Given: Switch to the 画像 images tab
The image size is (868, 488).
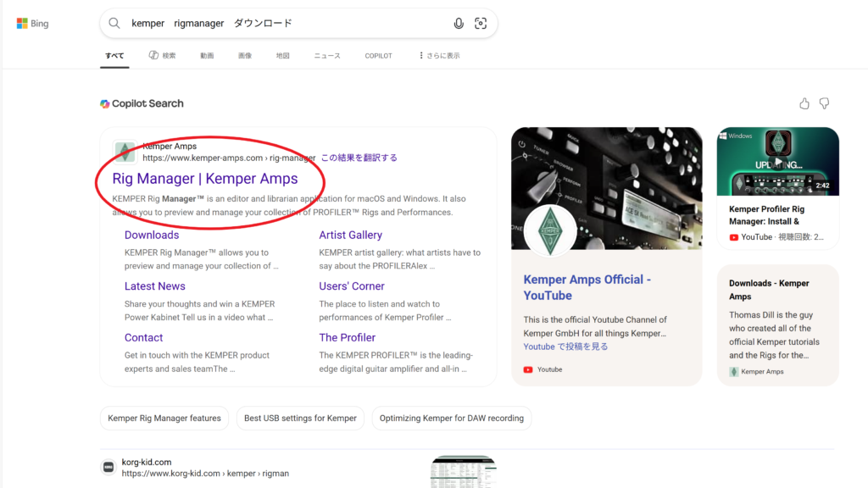Looking at the screenshot, I should 245,56.
